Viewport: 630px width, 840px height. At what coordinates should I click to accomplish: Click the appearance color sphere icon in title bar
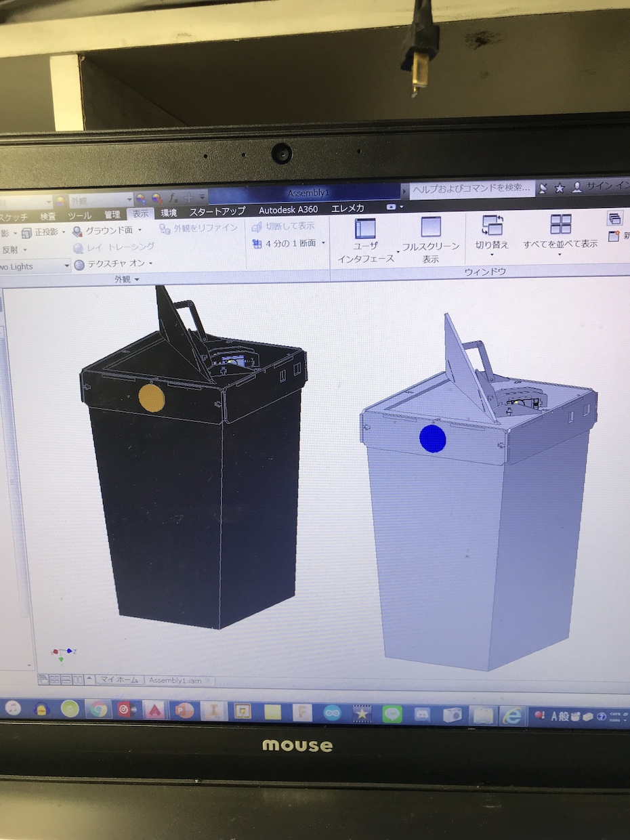click(60, 201)
